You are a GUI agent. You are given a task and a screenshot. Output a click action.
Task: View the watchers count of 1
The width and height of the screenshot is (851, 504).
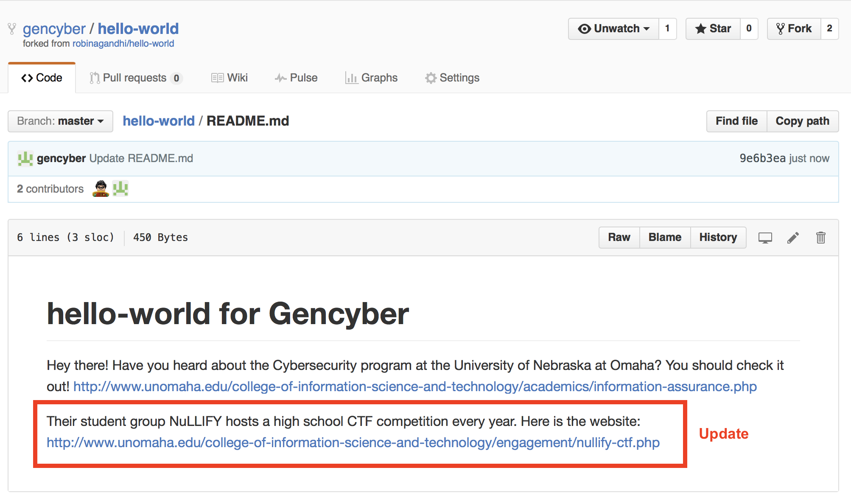coord(667,29)
